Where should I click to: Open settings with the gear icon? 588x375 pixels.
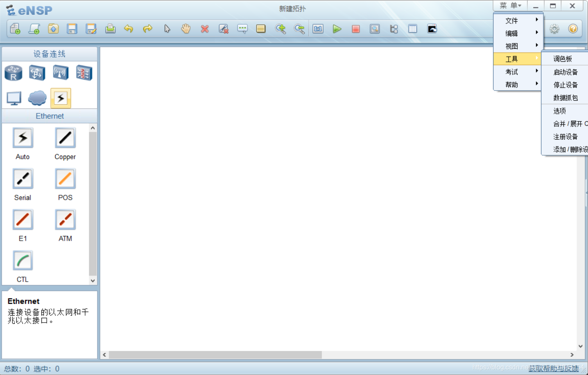click(554, 29)
